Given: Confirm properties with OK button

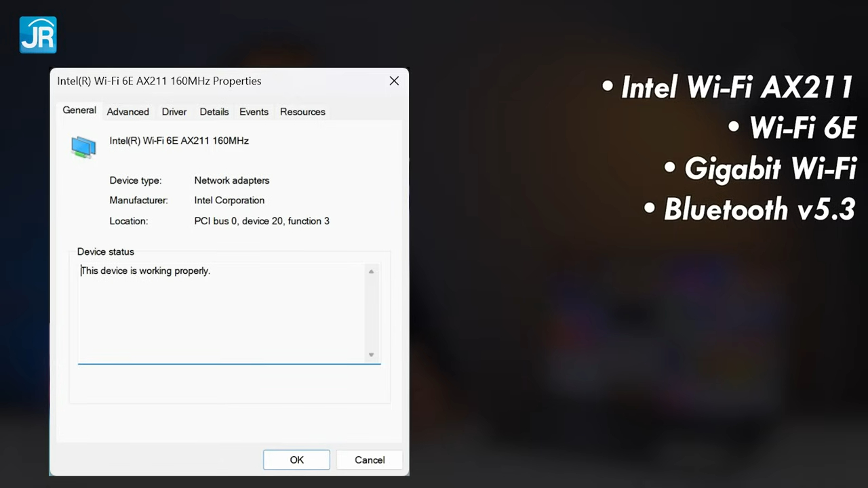Looking at the screenshot, I should coord(296,460).
